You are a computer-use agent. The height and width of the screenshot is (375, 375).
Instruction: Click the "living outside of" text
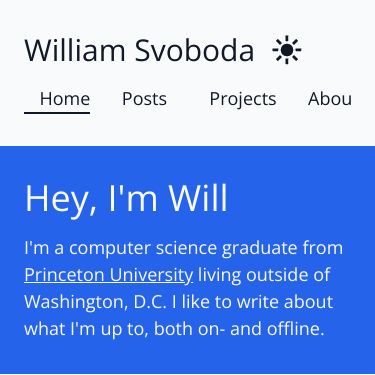[264, 275]
